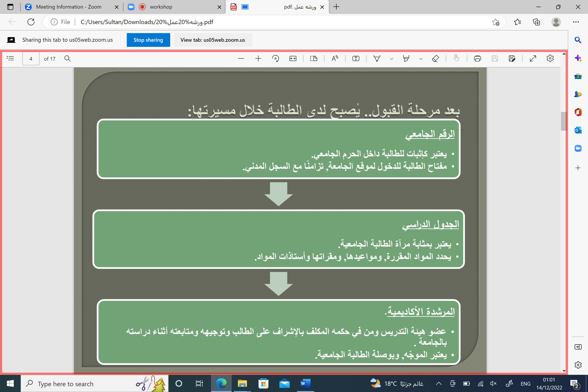Switch to the workshop tab
This screenshot has width=588, height=392.
click(161, 7)
